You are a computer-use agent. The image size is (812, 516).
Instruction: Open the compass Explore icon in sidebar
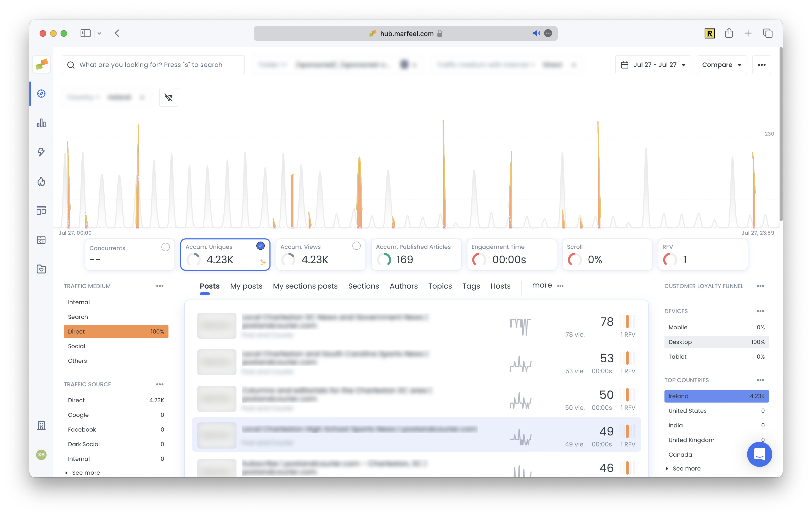[41, 93]
